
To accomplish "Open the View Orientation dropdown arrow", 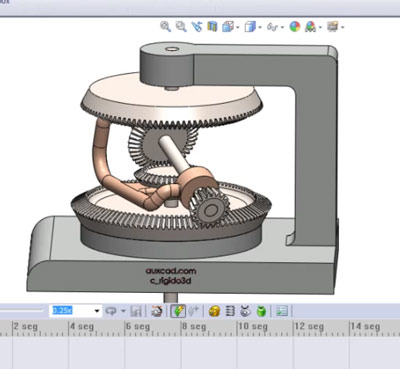I will tap(238, 27).
